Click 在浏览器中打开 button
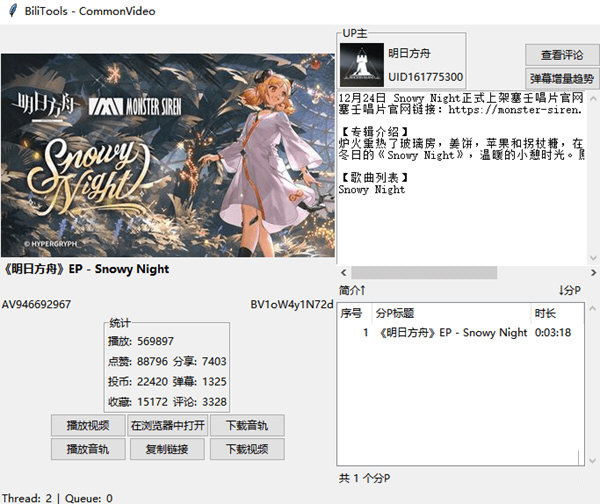Viewport: 600px width, 504px height. 167,425
